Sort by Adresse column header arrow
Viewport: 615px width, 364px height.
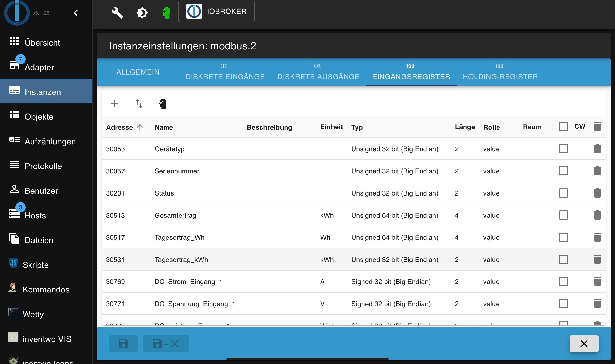(140, 127)
